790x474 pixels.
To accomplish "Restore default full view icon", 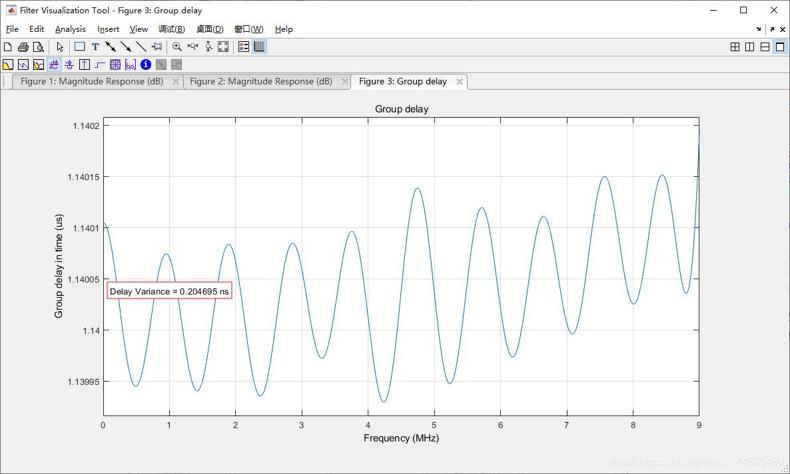I will [x=223, y=47].
